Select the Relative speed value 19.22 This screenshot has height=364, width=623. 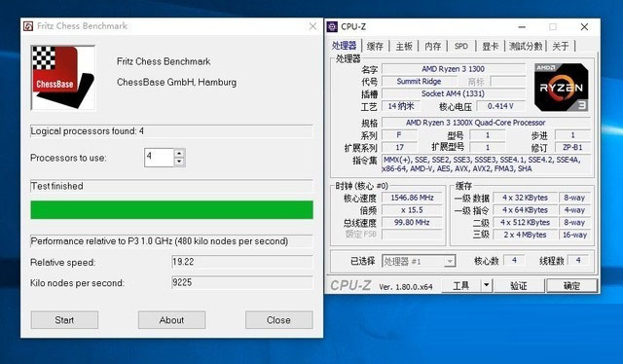(x=242, y=262)
